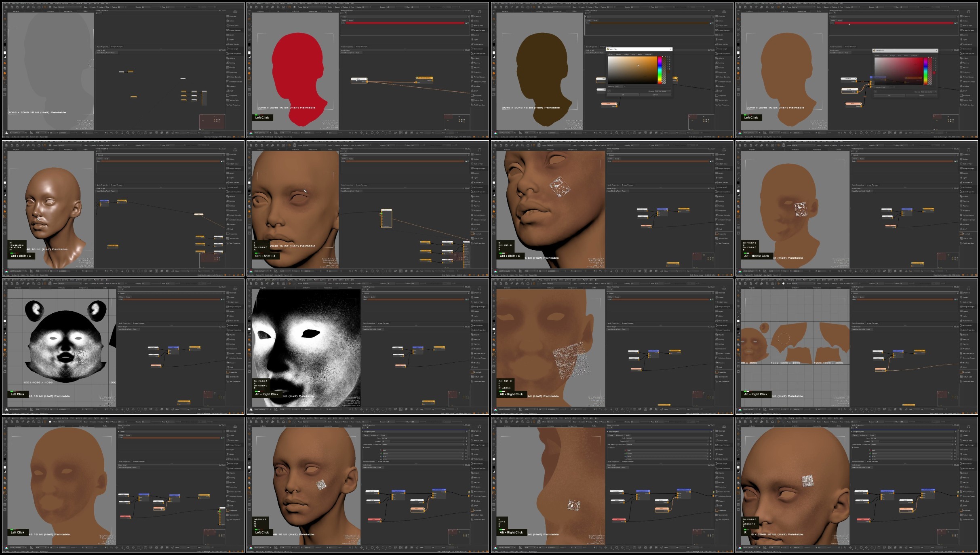Switch to Advanced tab in neck close-up frame's properties

(x=619, y=435)
